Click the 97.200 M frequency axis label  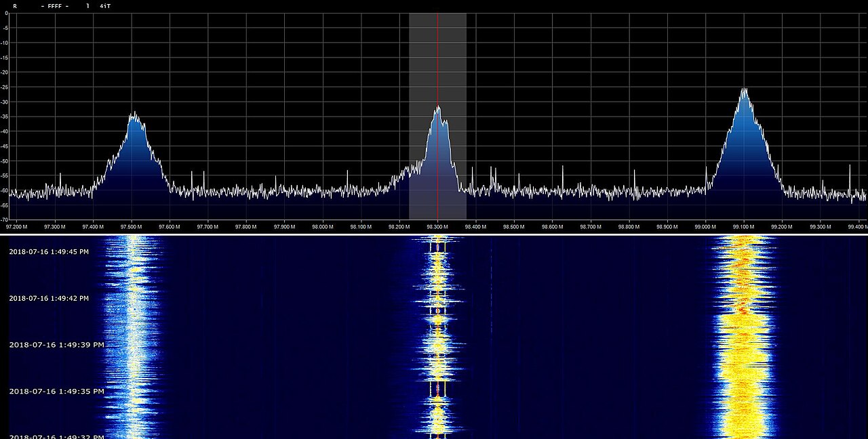point(16,227)
